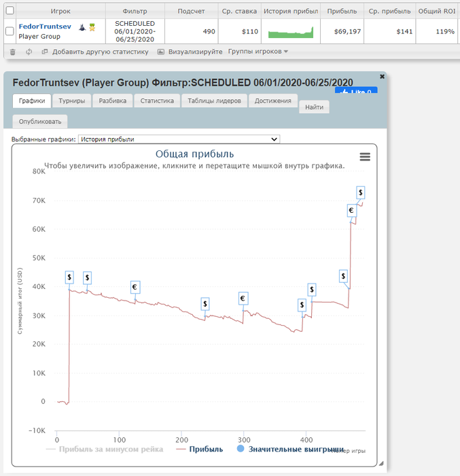This screenshot has width=460, height=476.
Task: Open 'История прибыли' chart selector dropdown
Action: (179, 139)
